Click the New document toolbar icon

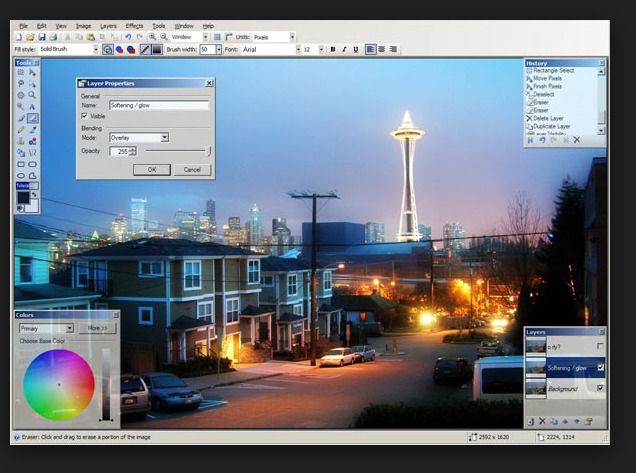click(x=19, y=37)
